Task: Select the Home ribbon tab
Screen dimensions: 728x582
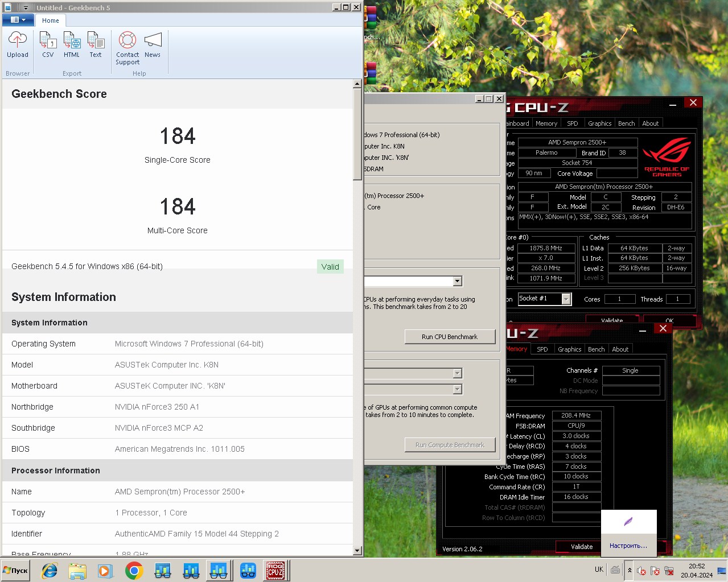Action: point(51,20)
